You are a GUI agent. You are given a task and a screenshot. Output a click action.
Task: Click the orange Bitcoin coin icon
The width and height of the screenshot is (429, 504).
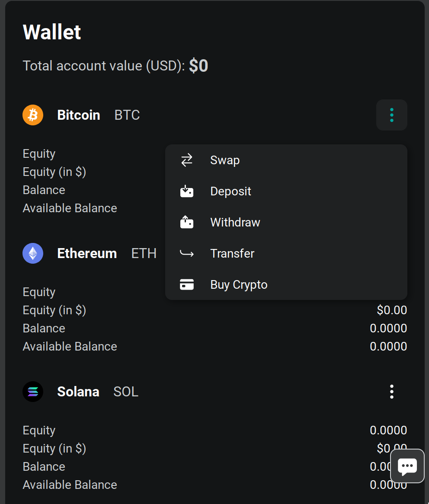click(33, 115)
